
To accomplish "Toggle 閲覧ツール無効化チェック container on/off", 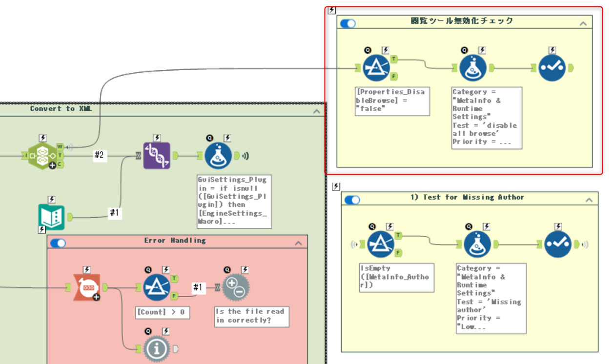I will click(347, 23).
